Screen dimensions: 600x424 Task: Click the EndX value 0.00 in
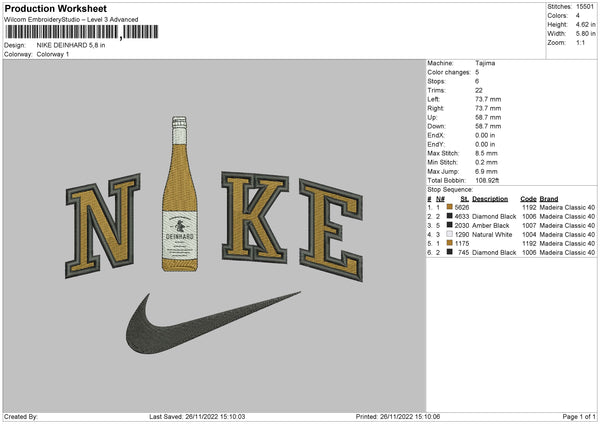click(x=485, y=135)
